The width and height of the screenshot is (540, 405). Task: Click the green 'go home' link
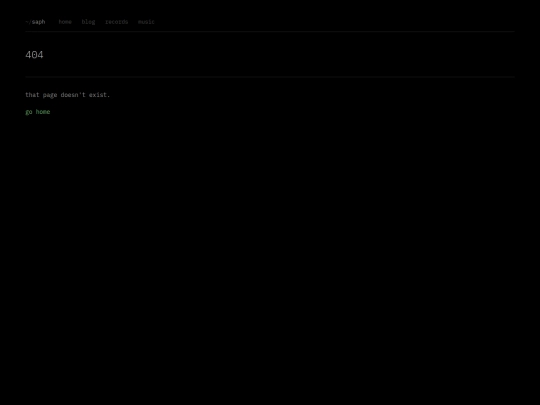(38, 112)
